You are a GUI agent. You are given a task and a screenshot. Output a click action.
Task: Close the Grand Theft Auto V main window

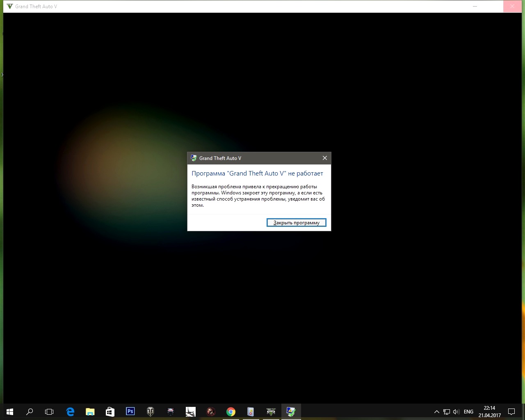(x=512, y=6)
